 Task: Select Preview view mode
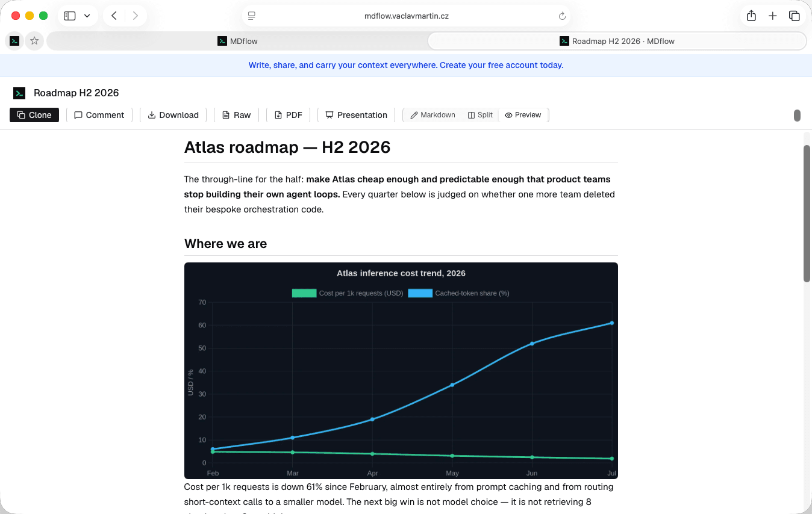523,115
